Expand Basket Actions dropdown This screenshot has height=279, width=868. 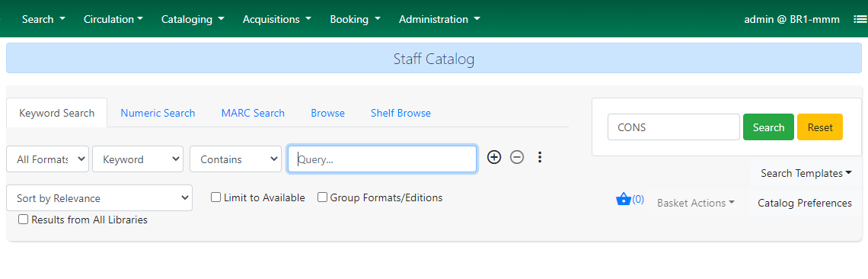pos(695,203)
